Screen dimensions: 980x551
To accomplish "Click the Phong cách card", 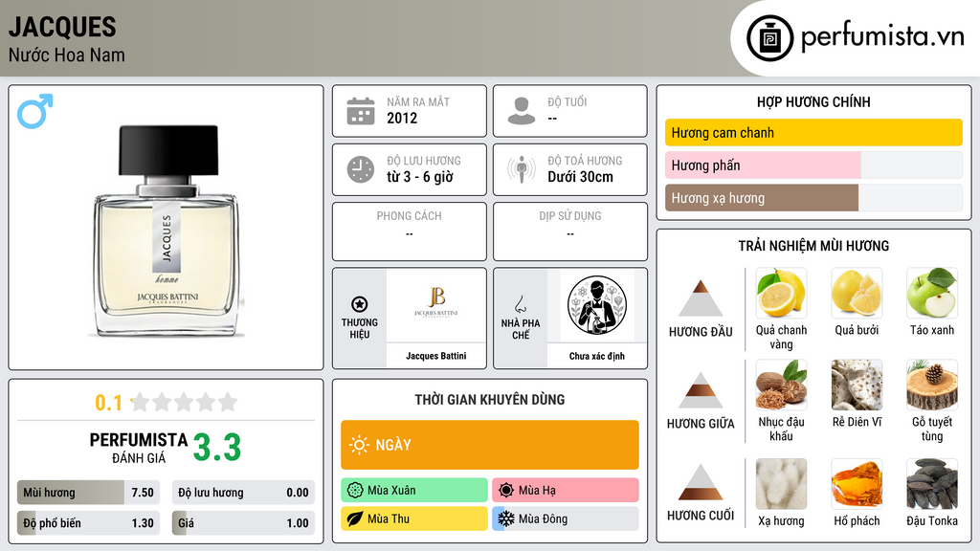I will tap(410, 231).
